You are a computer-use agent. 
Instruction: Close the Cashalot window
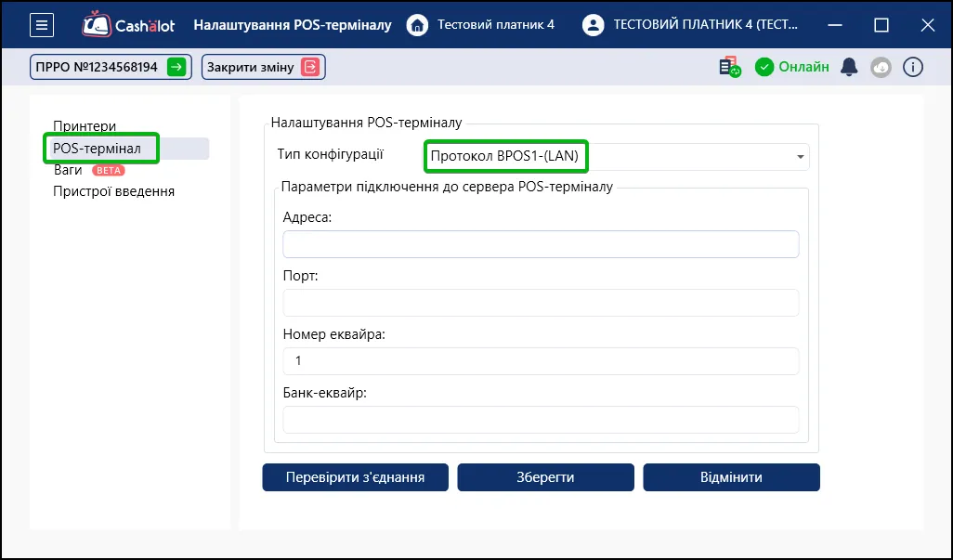928,25
